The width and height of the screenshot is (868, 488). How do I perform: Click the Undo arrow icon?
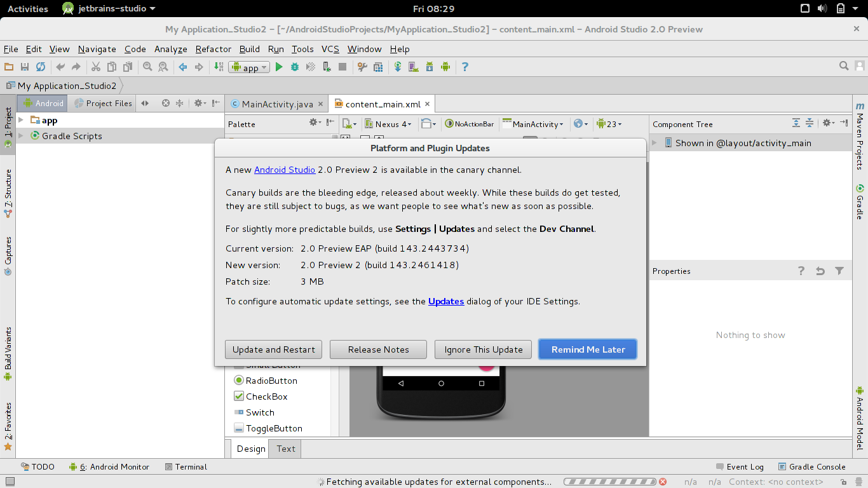coord(60,67)
